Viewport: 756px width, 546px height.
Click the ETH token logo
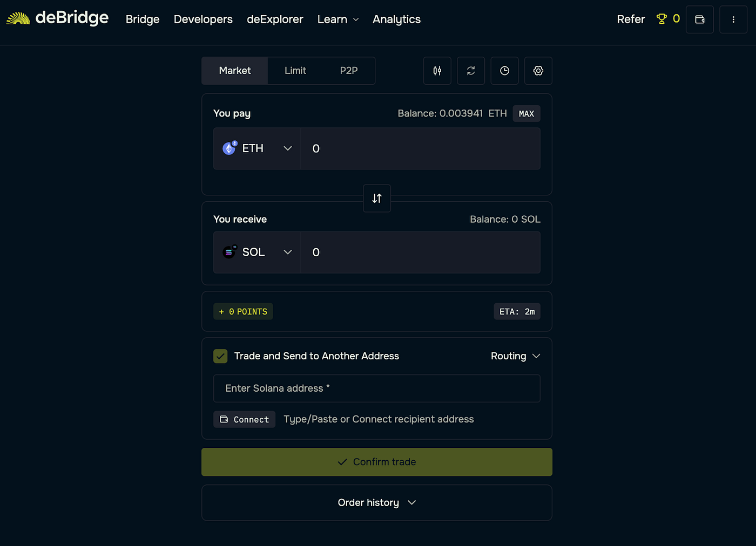(x=229, y=148)
